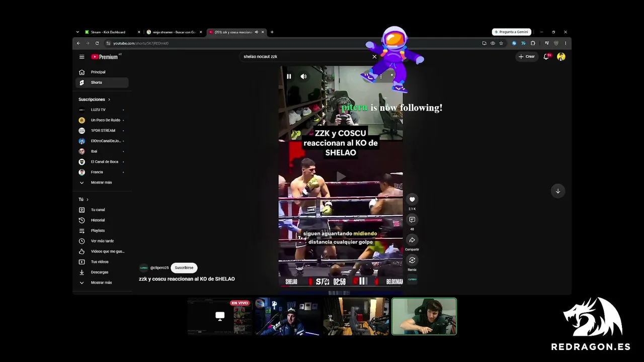Show more items under Descargas
The height and width of the screenshot is (362, 644).
102,283
